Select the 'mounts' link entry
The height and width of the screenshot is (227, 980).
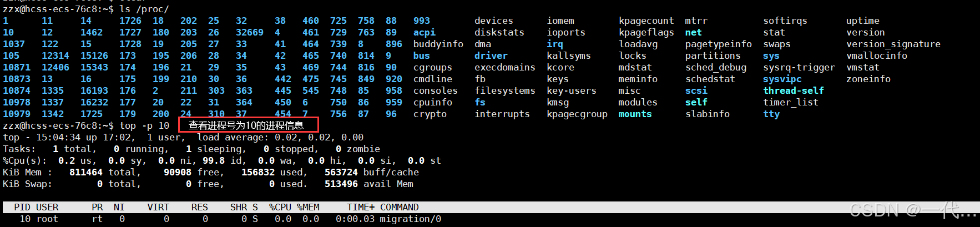635,114
